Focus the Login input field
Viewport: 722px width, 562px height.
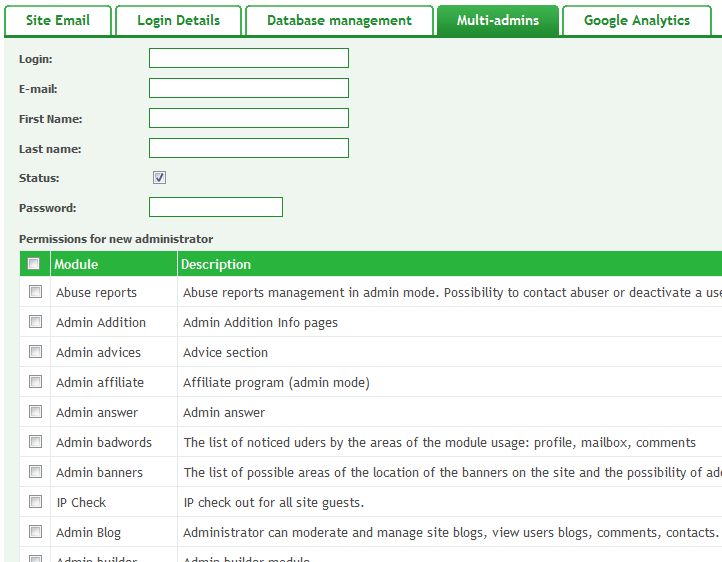click(249, 58)
